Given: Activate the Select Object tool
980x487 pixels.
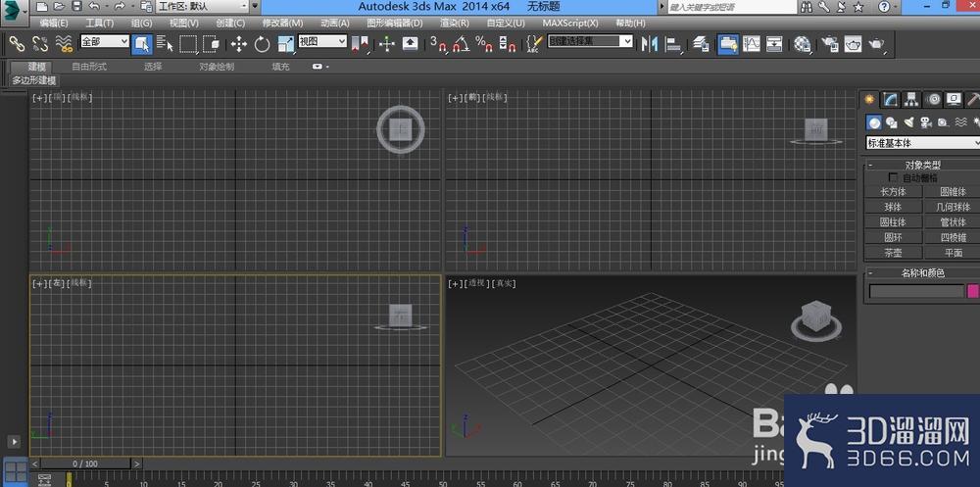Looking at the screenshot, I should coord(142,44).
